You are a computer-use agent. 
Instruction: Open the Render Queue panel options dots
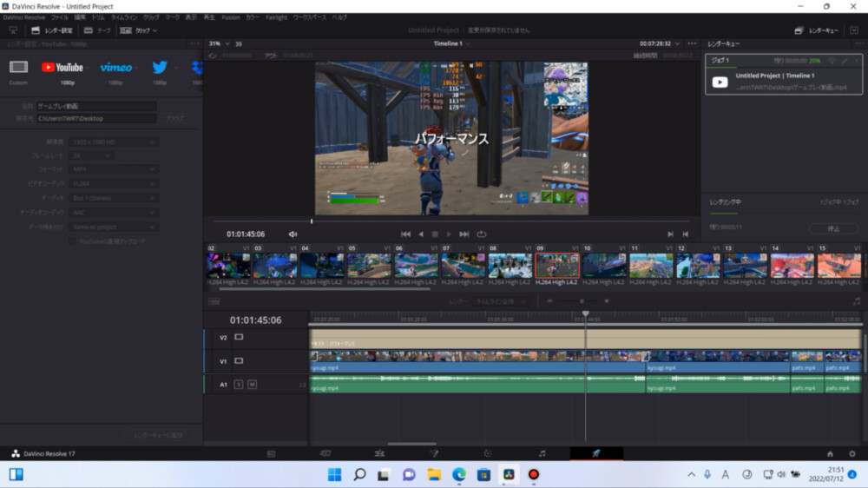(x=859, y=43)
